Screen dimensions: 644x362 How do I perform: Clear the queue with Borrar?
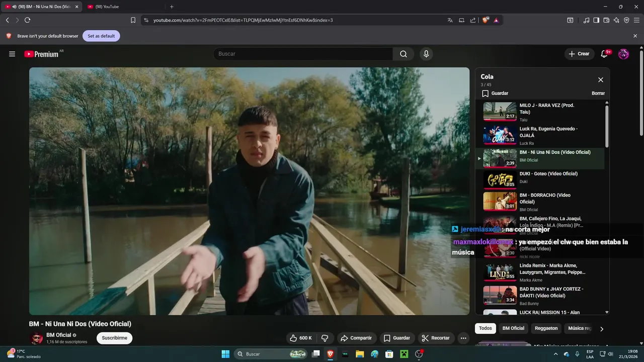598,94
